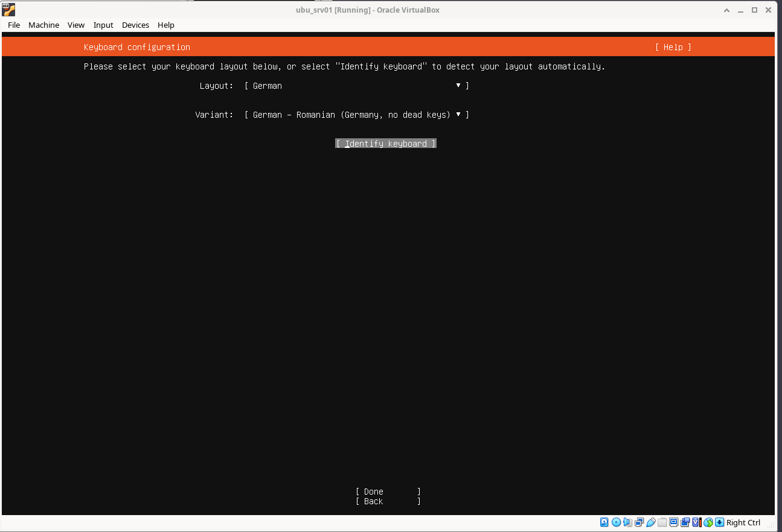Click the shared folders status icon
782x532 pixels.
(x=662, y=522)
